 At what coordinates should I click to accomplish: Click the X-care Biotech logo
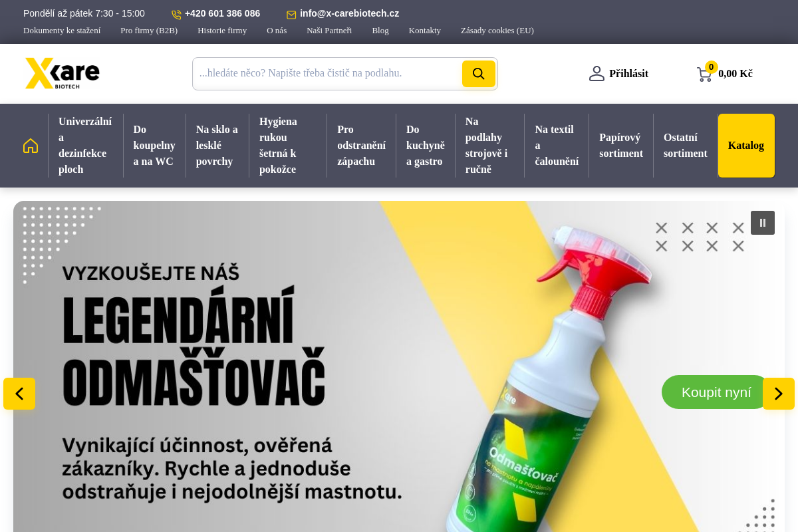(63, 73)
